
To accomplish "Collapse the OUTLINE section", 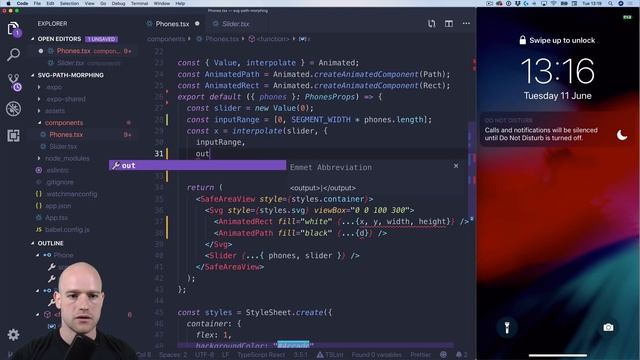I will point(33,243).
